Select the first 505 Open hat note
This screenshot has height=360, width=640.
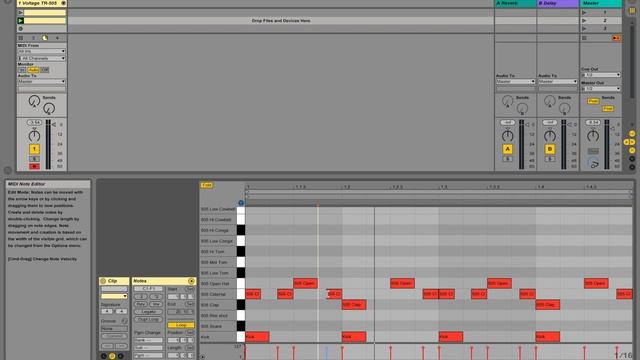(305, 283)
